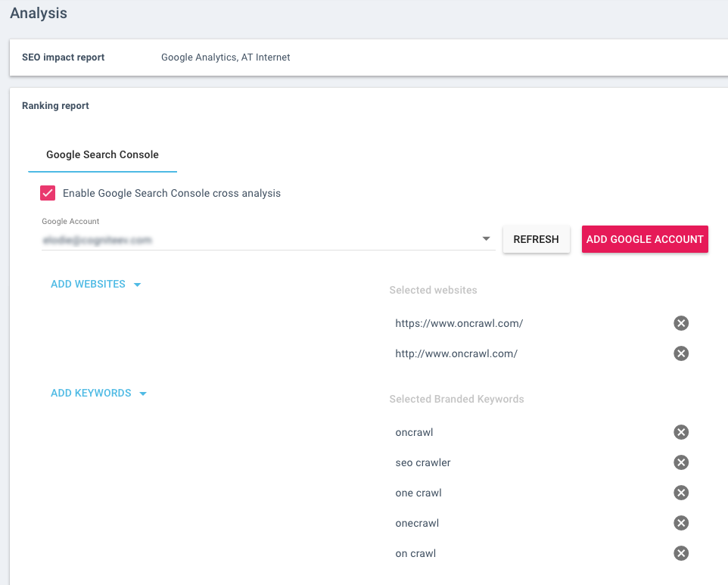Remove the onecrawl keyword
This screenshot has width=728, height=585.
[x=680, y=523]
